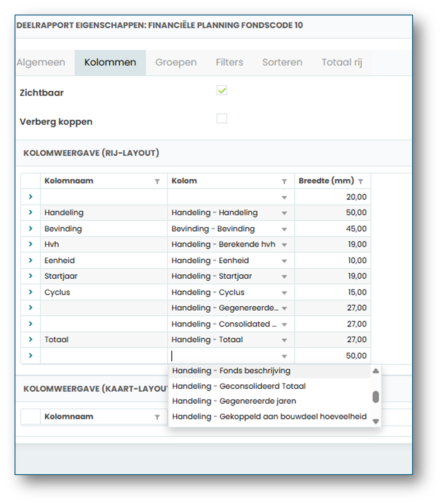Open dropdown for Handeling - Totaal
Image resolution: width=442 pixels, height=504 pixels.
pos(284,340)
